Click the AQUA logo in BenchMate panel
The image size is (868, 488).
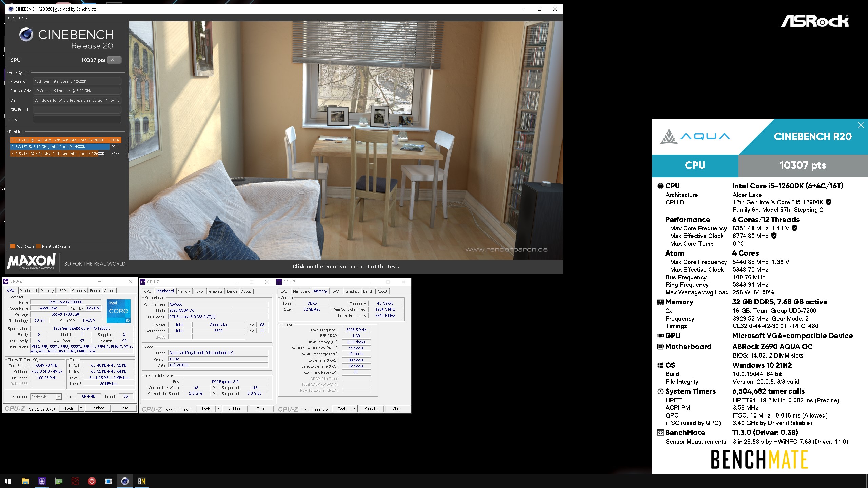tap(695, 136)
